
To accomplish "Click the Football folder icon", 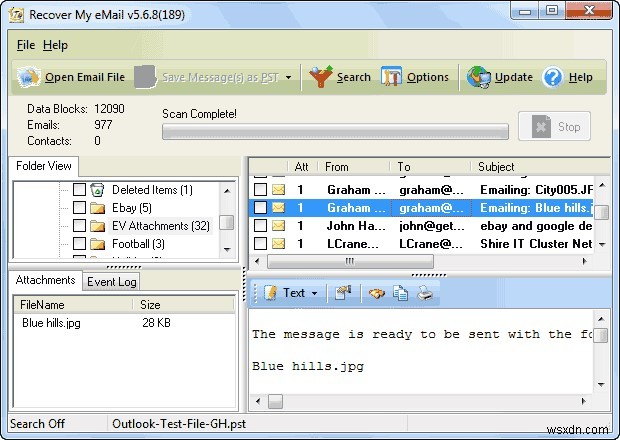I will [x=97, y=244].
